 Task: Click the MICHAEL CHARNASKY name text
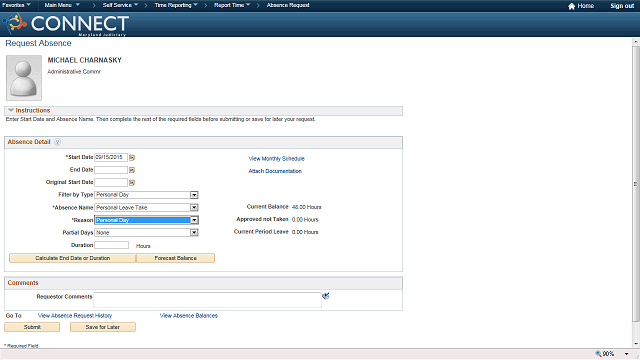pos(84,60)
